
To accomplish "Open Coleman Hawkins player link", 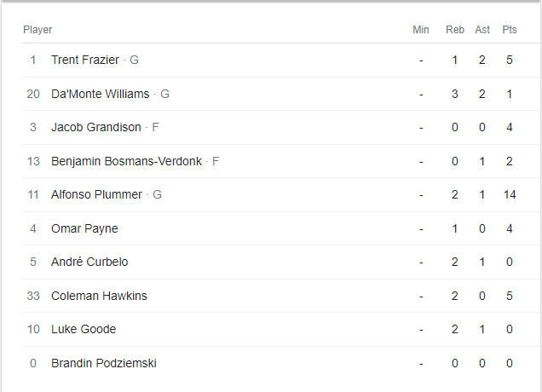I will click(x=99, y=296).
